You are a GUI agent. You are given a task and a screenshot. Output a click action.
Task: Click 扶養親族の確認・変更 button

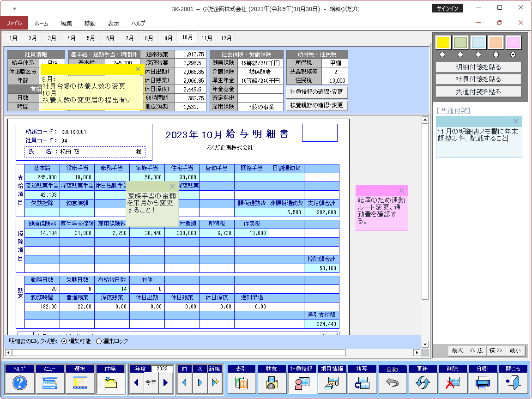click(x=317, y=105)
